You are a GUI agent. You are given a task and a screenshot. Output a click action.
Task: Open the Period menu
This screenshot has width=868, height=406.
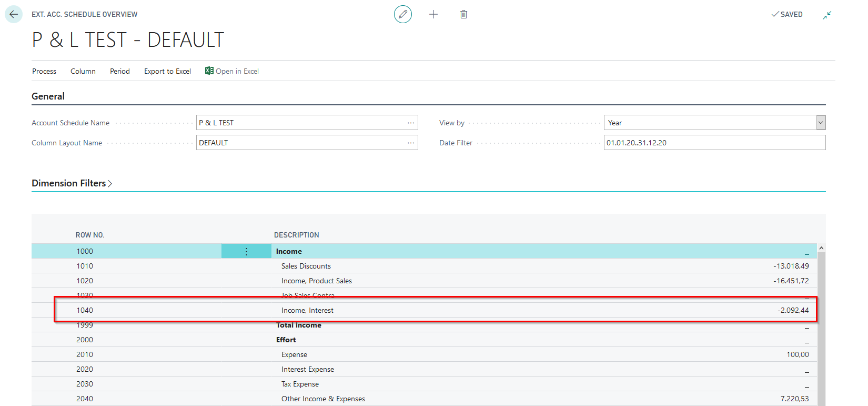[x=120, y=71]
